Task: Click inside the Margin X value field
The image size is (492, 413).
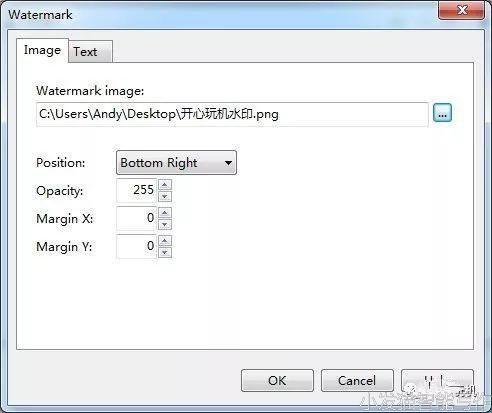Action: tap(137, 218)
